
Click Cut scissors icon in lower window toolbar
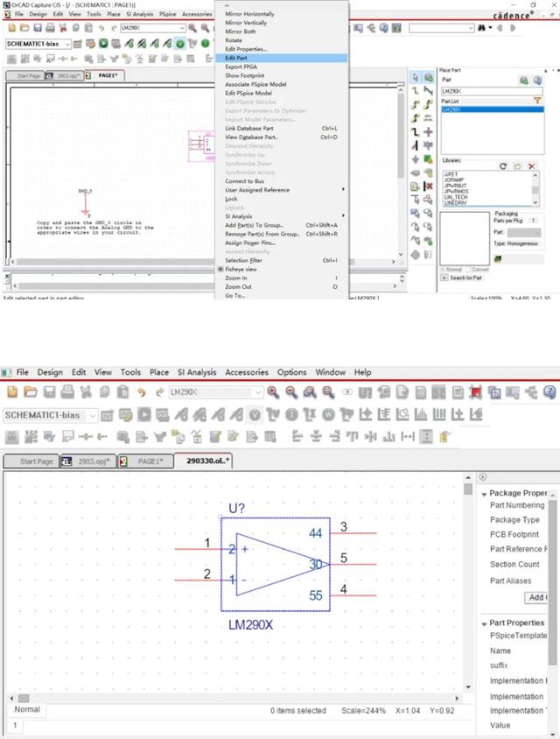click(86, 391)
